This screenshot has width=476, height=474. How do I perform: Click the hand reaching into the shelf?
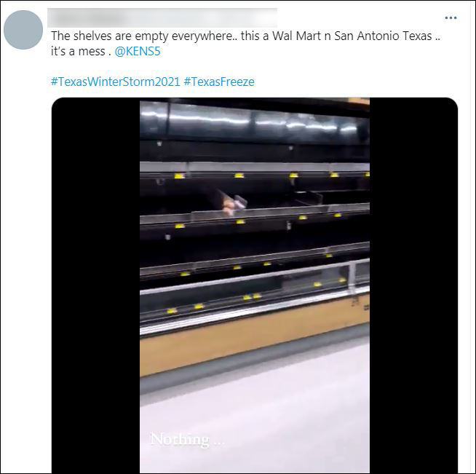coord(233,204)
